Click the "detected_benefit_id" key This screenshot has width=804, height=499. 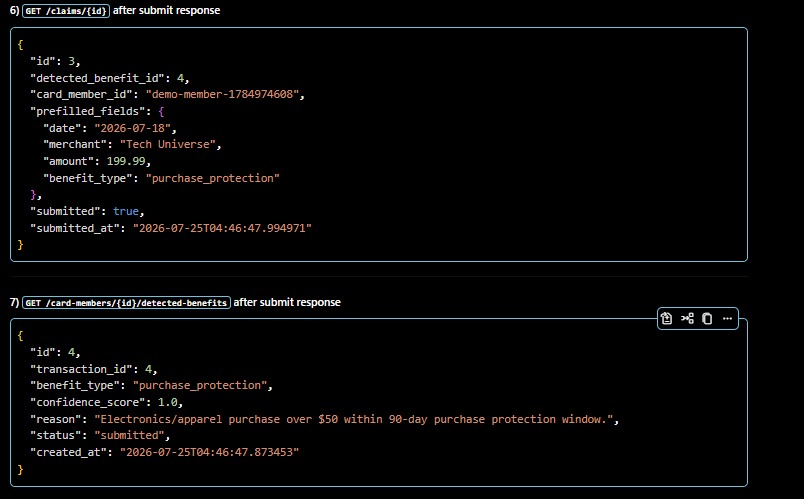[97, 78]
